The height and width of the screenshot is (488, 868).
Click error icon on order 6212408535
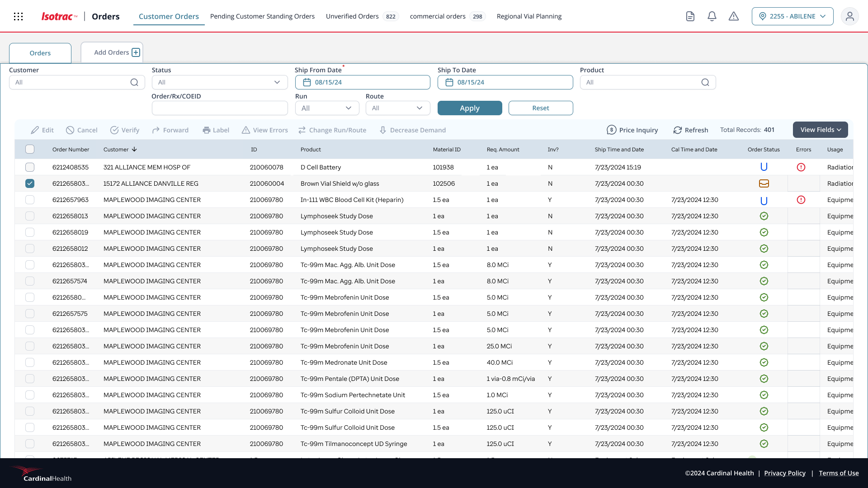click(x=801, y=167)
